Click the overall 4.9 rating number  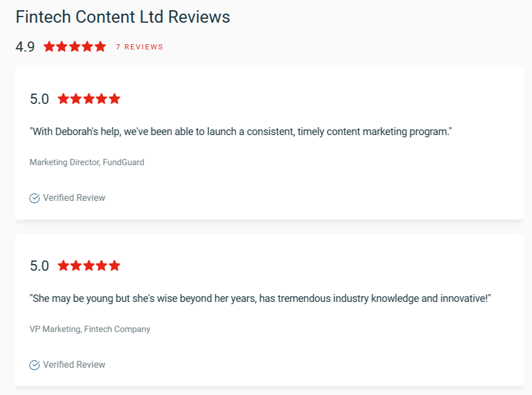coord(25,47)
